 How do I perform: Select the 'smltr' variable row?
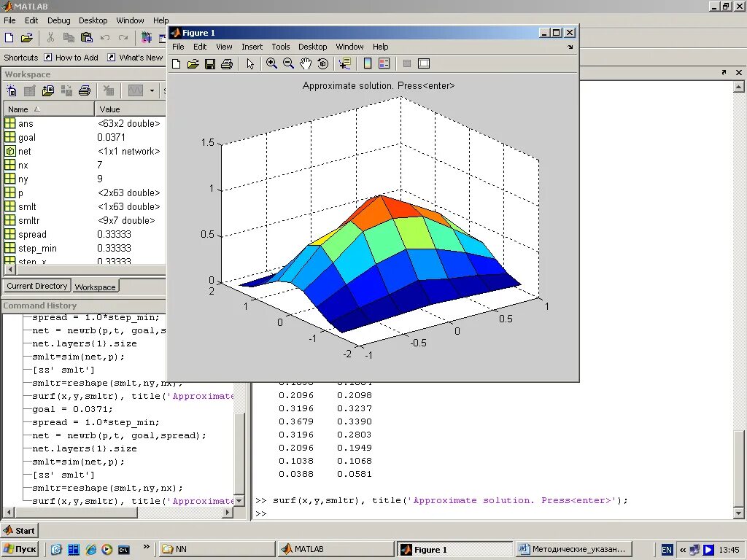pos(85,220)
